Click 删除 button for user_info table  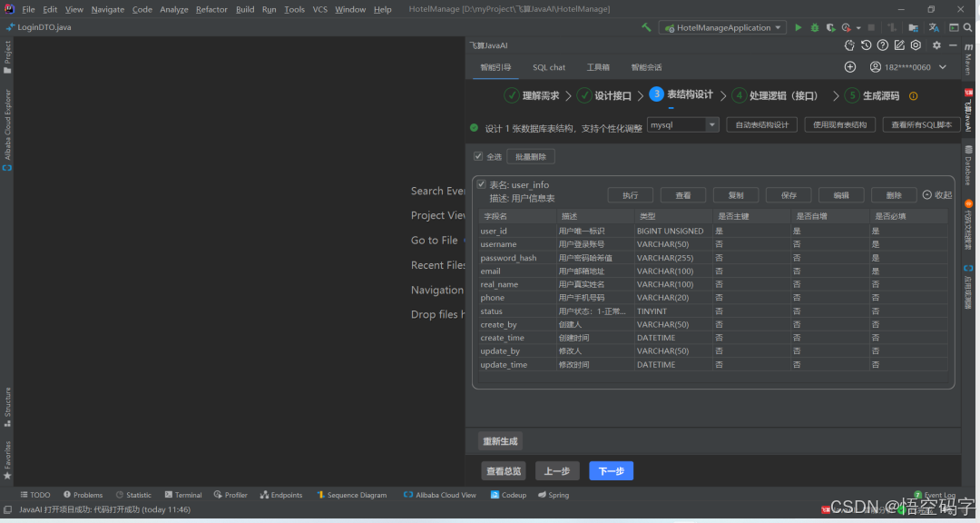click(894, 195)
